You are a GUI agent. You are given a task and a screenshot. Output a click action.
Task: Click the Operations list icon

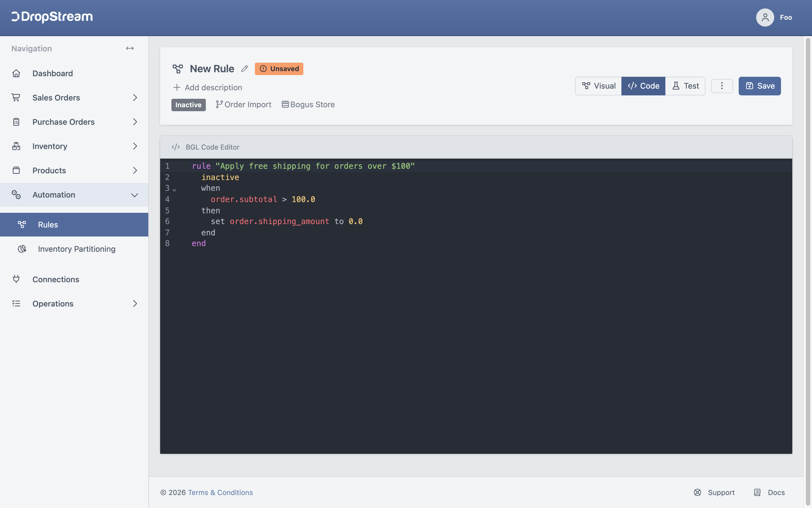(x=16, y=303)
